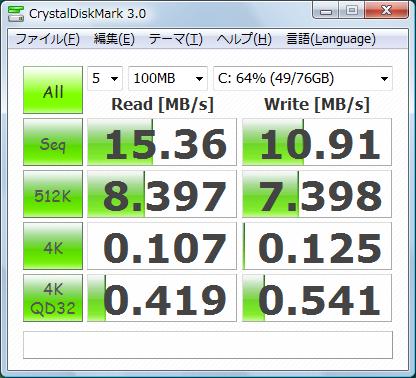Image resolution: width=416 pixels, height=378 pixels.
Task: Maximize the CrystalDiskMark window
Action: click(352, 11)
